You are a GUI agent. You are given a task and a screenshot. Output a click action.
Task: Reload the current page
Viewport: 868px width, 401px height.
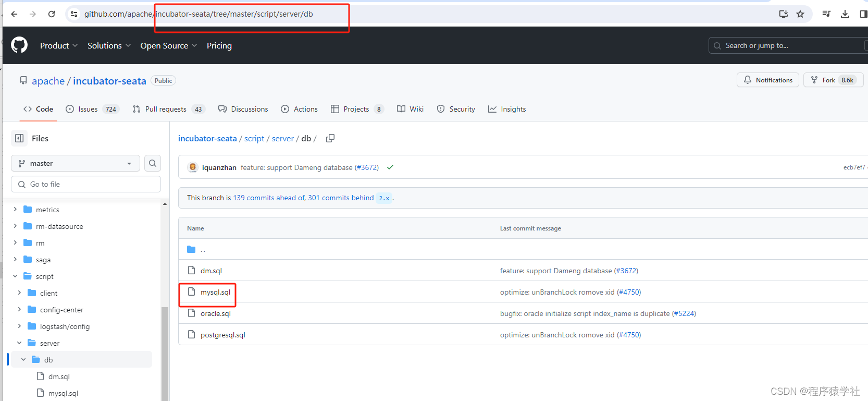[52, 14]
